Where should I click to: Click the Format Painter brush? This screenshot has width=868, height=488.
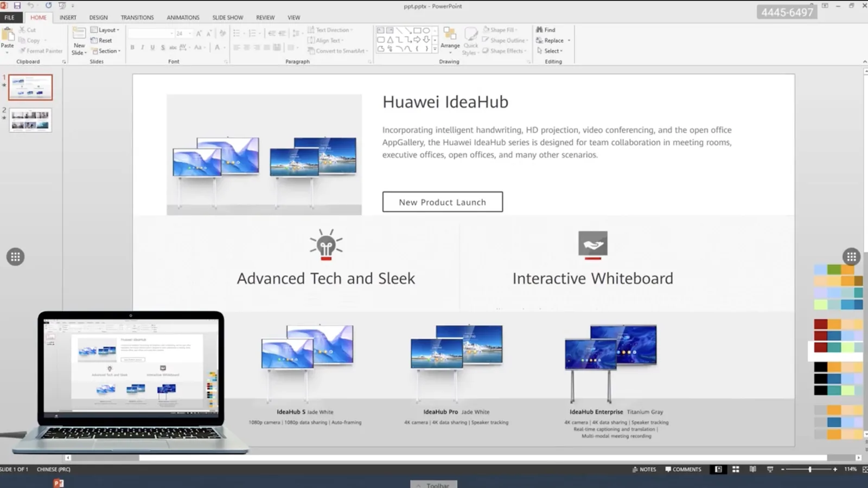pos(41,50)
